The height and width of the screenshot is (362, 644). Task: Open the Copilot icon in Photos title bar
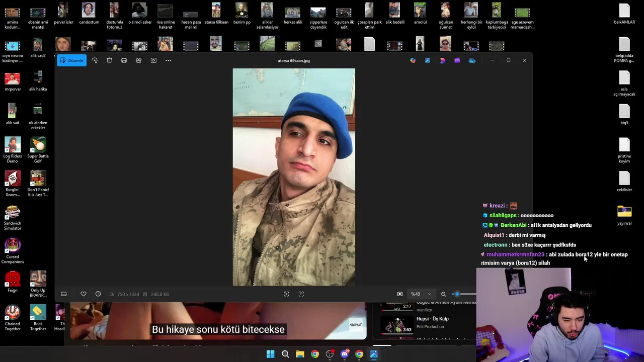pos(413,60)
